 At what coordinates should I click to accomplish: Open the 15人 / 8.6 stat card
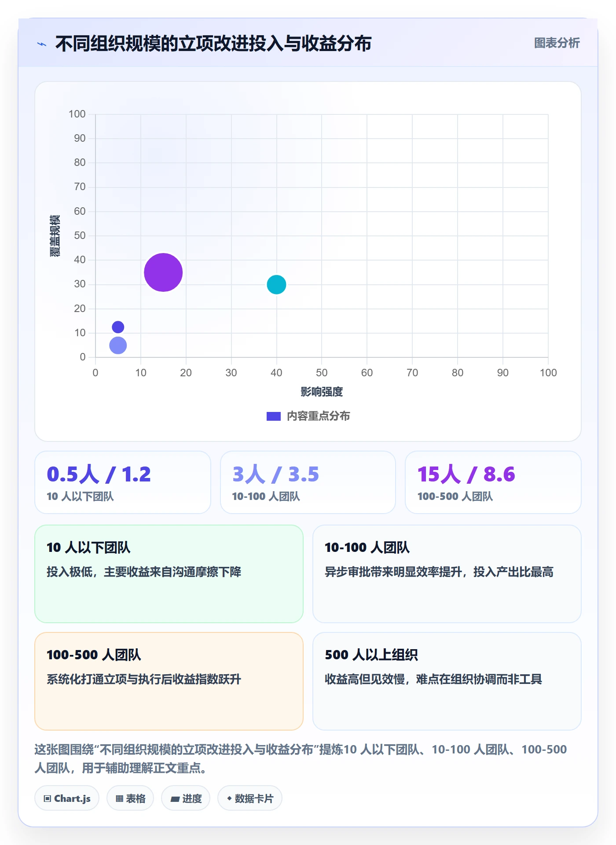coord(493,482)
